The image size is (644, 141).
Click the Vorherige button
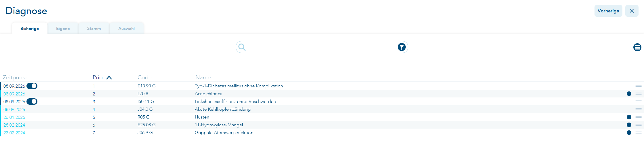[x=608, y=11]
